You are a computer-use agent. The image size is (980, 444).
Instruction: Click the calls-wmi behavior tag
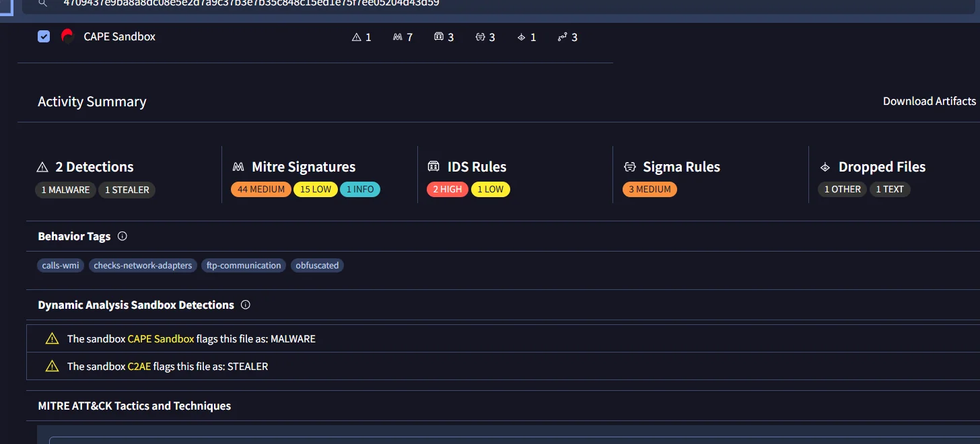(61, 266)
